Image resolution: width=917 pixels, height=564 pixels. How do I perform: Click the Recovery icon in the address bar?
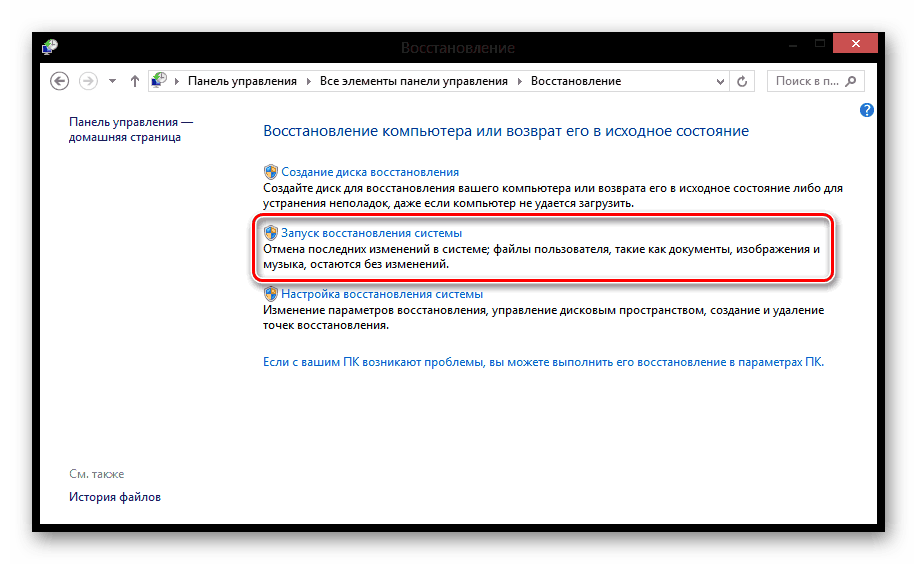pos(159,80)
